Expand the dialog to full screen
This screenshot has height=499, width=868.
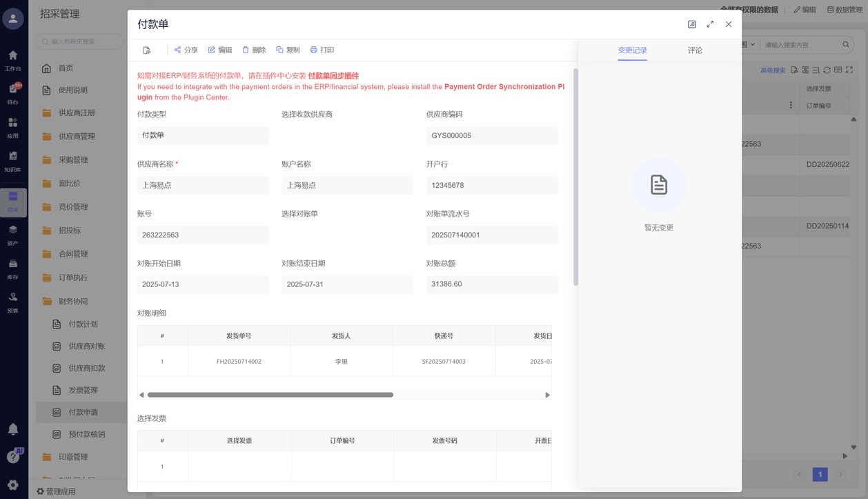click(710, 24)
